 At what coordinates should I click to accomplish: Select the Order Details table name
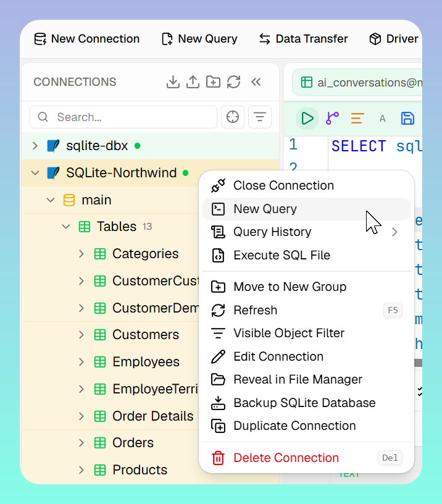(x=153, y=416)
